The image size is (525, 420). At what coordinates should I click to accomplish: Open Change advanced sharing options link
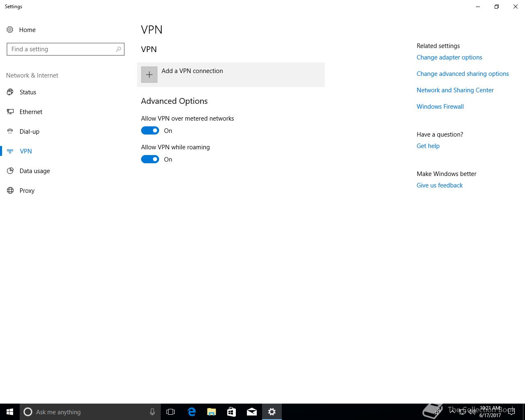click(x=463, y=74)
